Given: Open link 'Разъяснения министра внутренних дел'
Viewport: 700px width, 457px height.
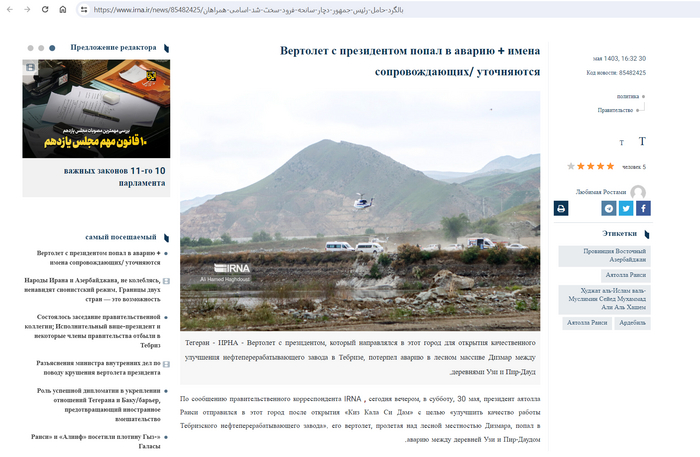Looking at the screenshot, I should click(98, 368).
